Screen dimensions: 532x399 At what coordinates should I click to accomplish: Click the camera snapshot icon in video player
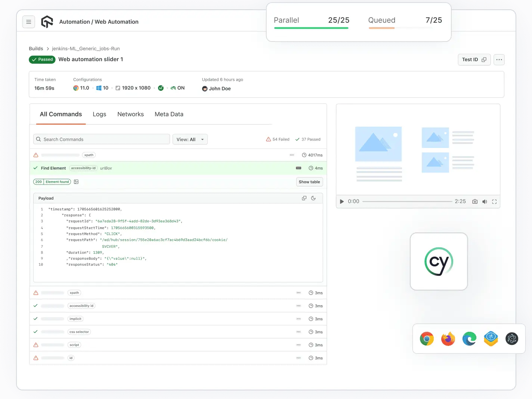pyautogui.click(x=475, y=201)
